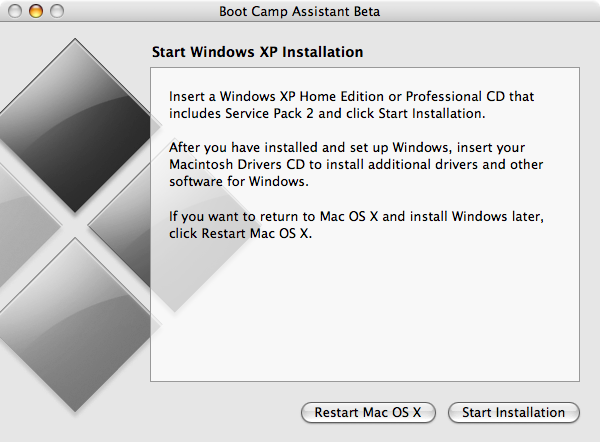The height and width of the screenshot is (442, 600).
Task: Click the paragraph starting 'After you have installed'
Action: click(x=356, y=165)
